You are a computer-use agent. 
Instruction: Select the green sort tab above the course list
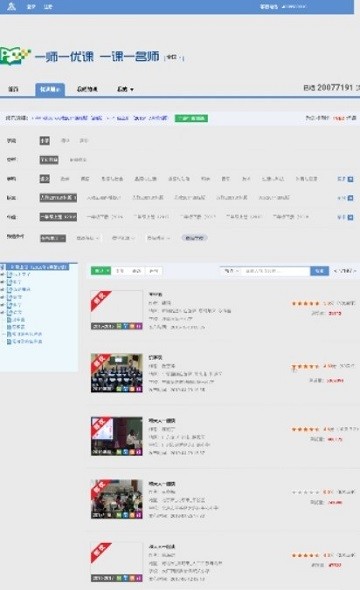tap(101, 271)
